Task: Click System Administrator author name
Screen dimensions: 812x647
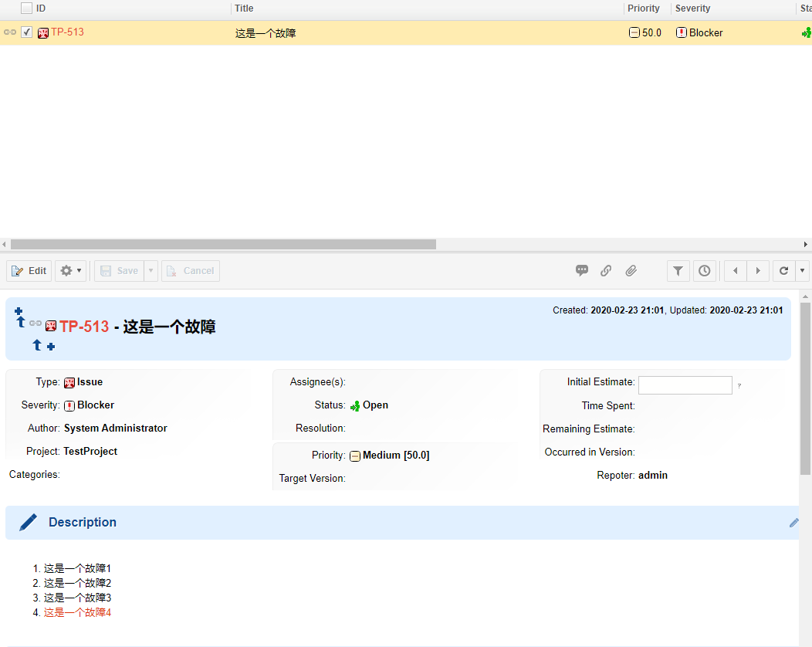Action: [x=116, y=428]
